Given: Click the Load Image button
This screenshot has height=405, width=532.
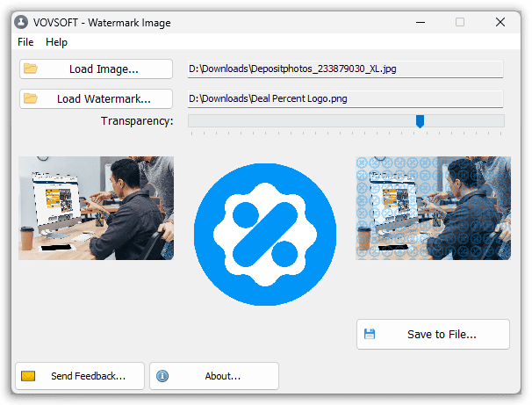Looking at the screenshot, I should (96, 69).
